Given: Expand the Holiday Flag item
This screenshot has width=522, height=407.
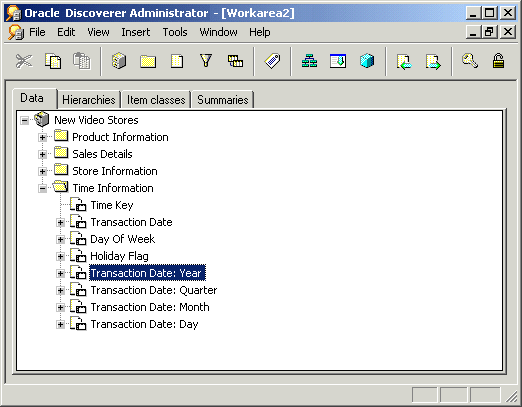Looking at the screenshot, I should point(60,256).
